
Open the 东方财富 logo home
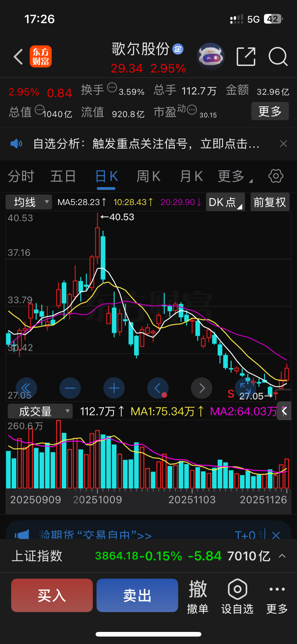(41, 57)
